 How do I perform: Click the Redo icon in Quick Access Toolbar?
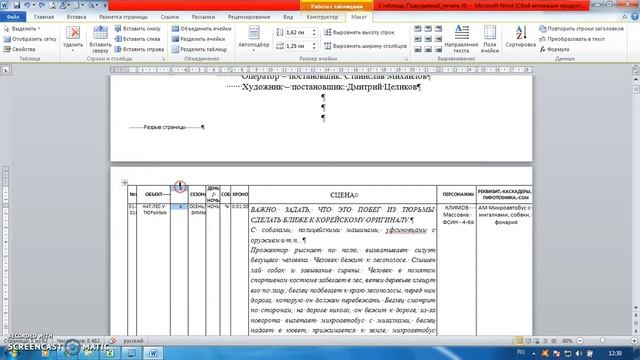click(x=41, y=5)
